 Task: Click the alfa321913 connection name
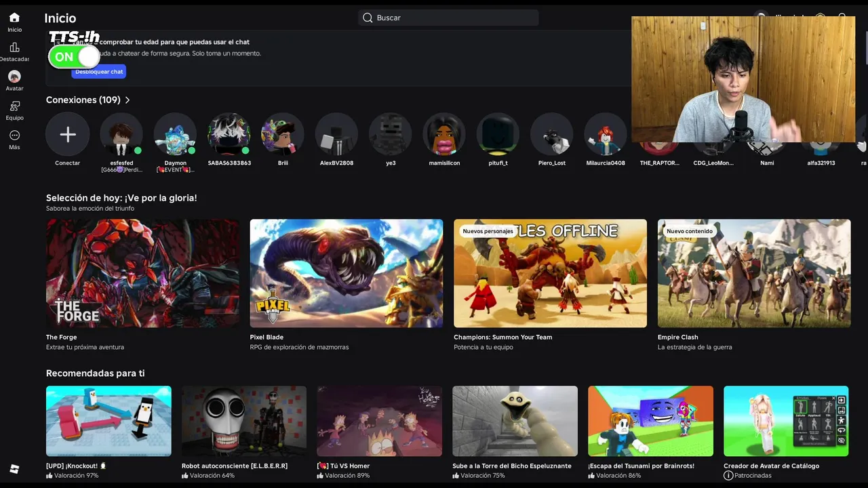[821, 163]
